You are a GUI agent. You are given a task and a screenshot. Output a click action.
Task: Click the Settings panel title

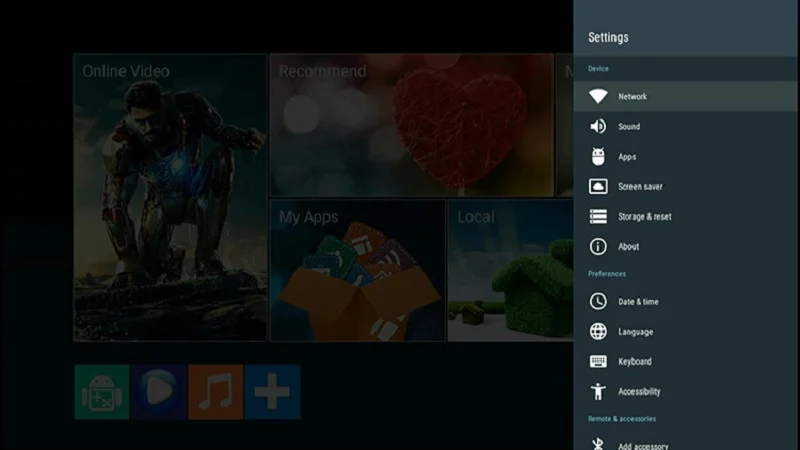(x=608, y=37)
